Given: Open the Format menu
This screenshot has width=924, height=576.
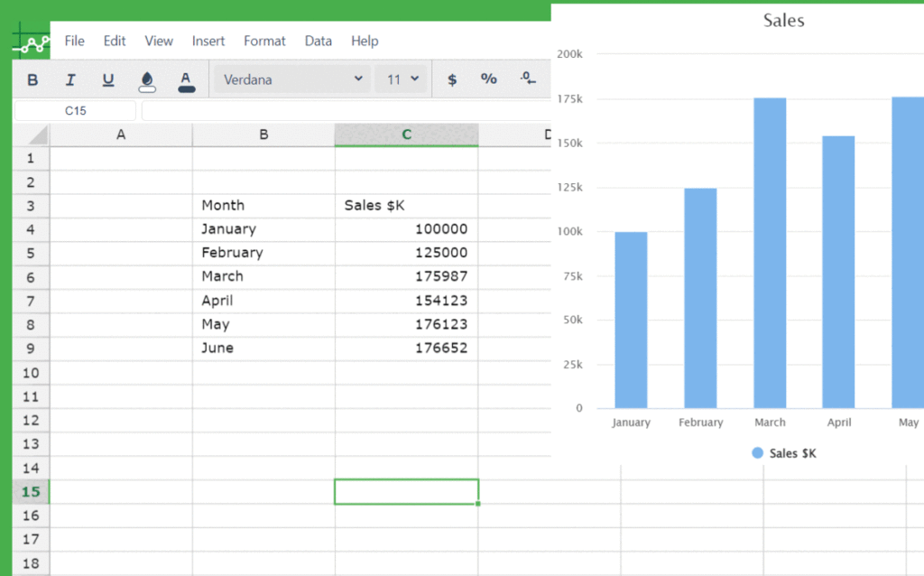Looking at the screenshot, I should click(264, 41).
